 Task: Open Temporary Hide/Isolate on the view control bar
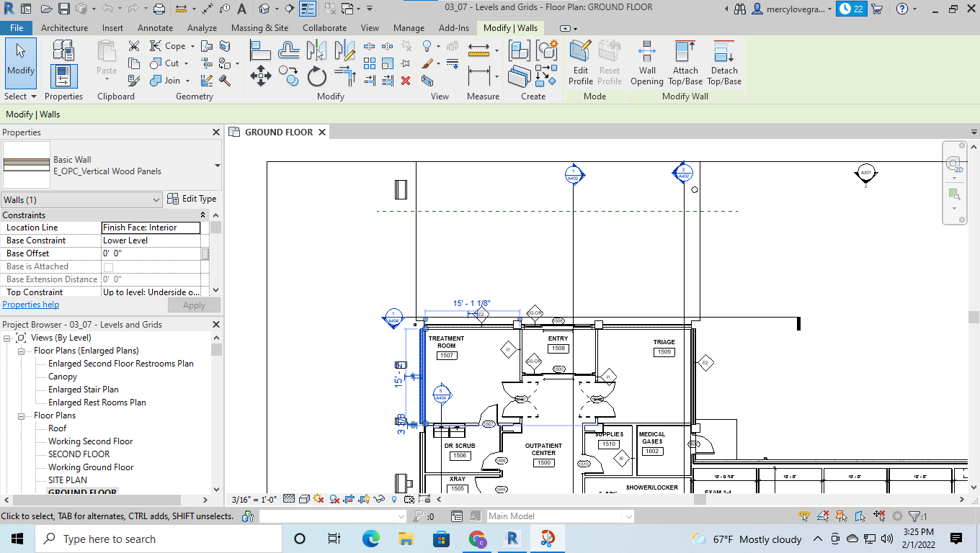380,498
